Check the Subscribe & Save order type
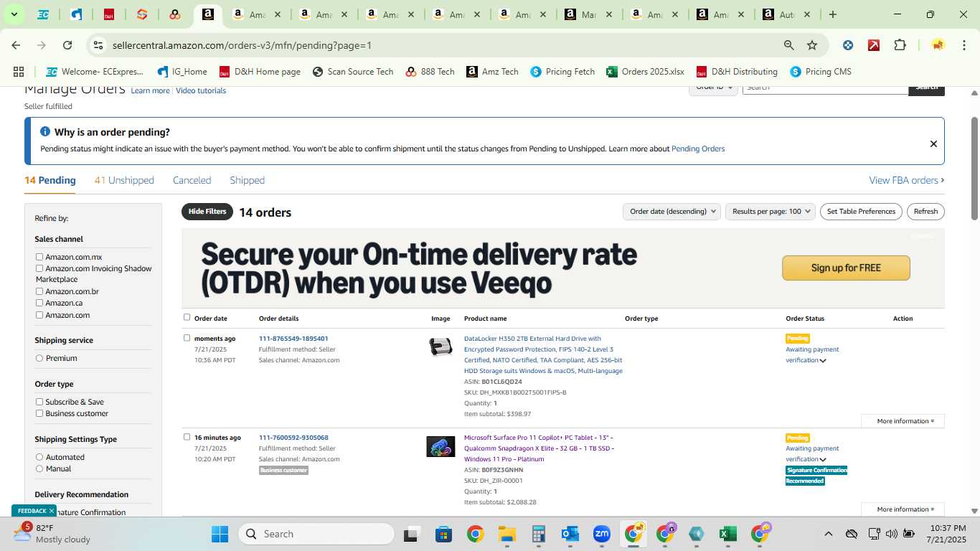 pos(39,402)
